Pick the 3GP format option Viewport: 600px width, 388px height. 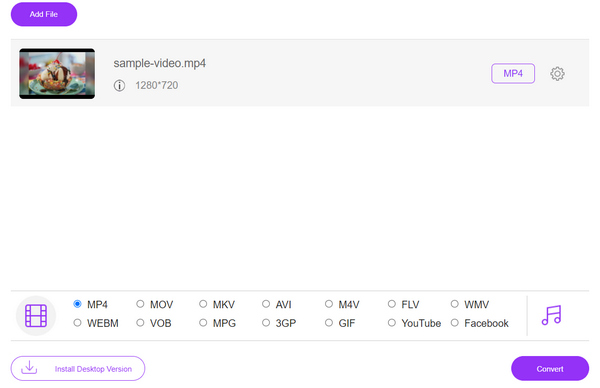coord(266,323)
